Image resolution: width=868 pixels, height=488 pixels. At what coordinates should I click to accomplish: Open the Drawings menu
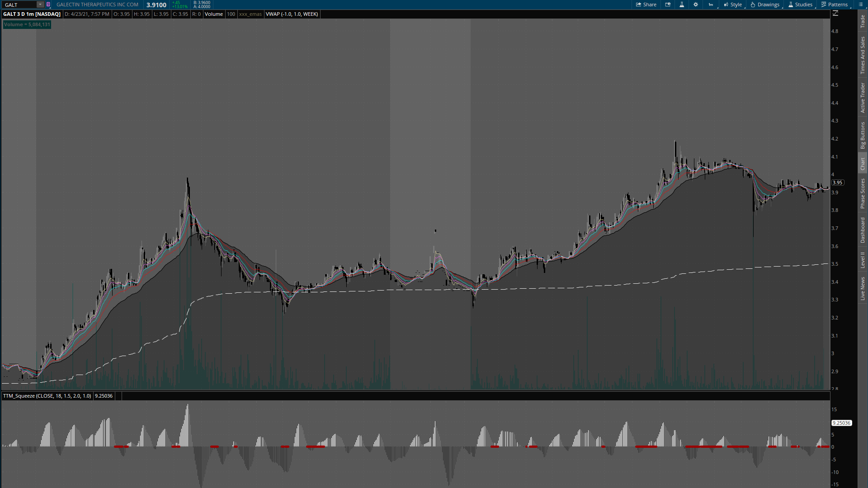click(x=765, y=5)
